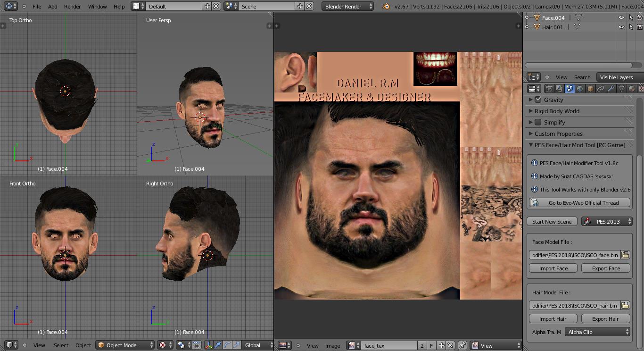Pin the face_tex image in the editor
Viewport: 644px width, 351px height.
point(462,345)
